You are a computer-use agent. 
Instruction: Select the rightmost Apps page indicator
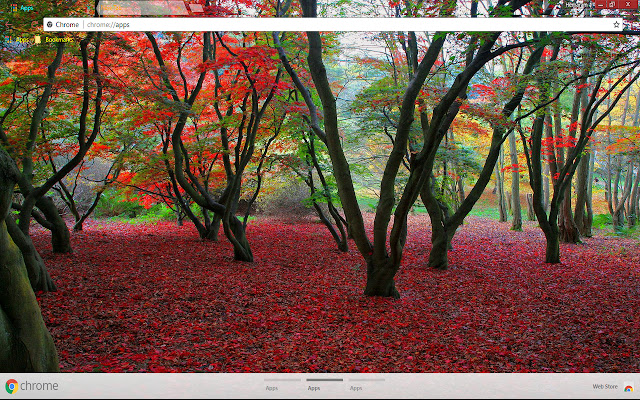367,384
